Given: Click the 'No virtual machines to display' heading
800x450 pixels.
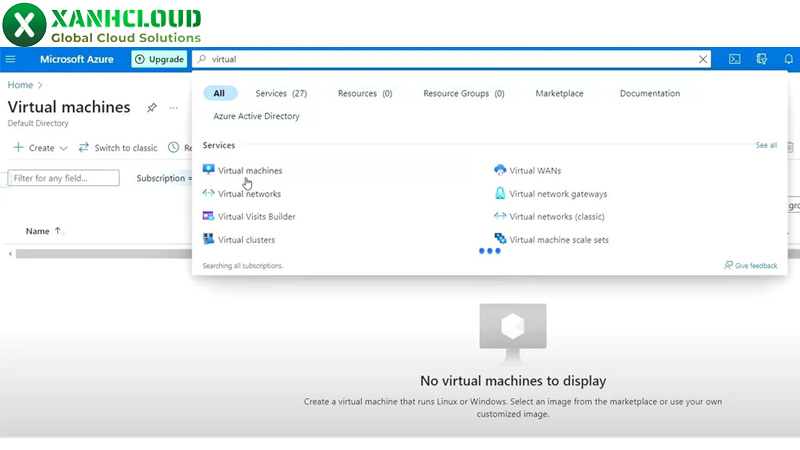Looking at the screenshot, I should tap(513, 381).
